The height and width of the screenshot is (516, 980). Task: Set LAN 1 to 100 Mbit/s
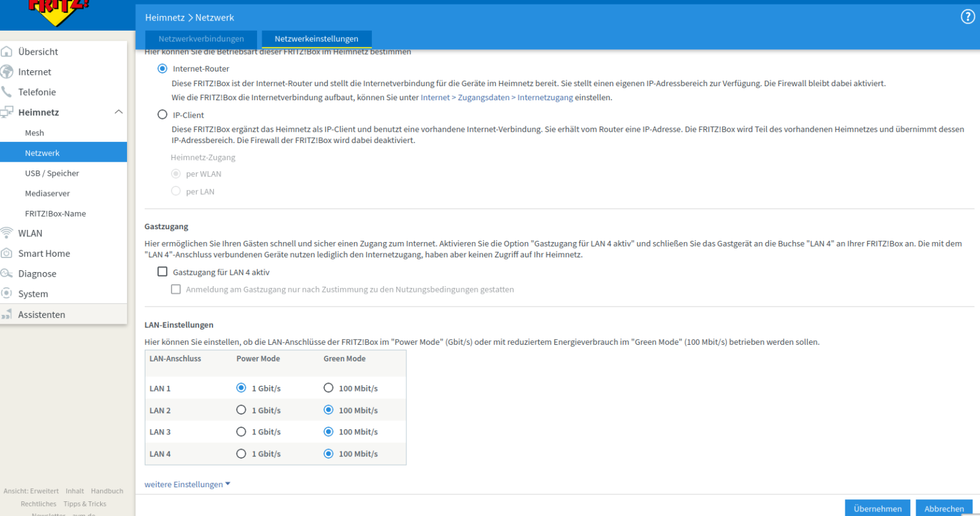pos(329,388)
